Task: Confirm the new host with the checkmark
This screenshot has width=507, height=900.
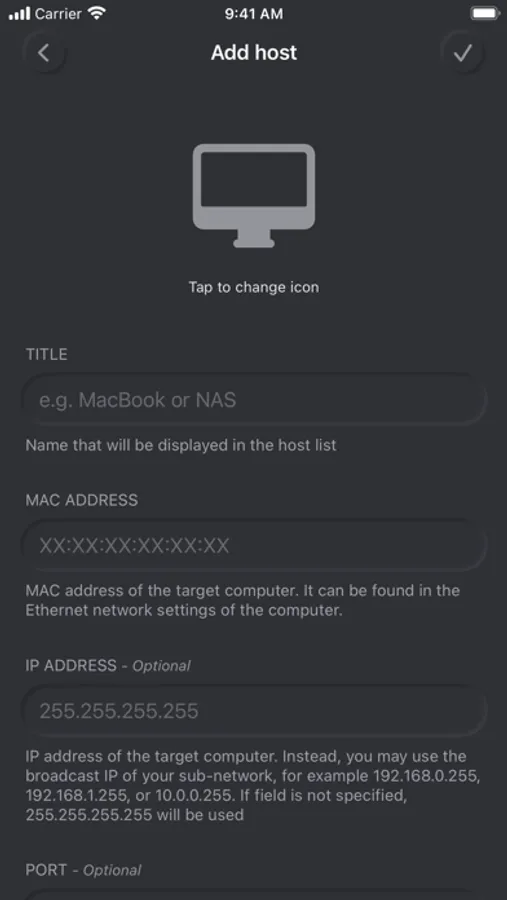Action: tap(462, 53)
